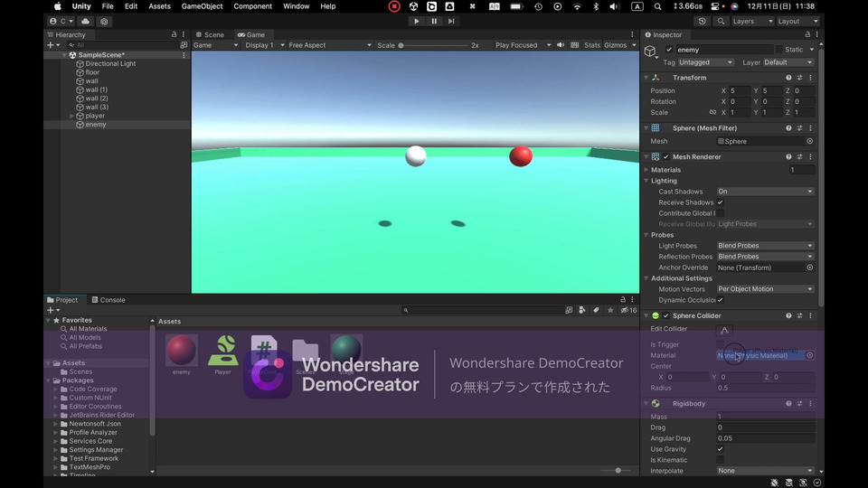This screenshot has width=868, height=488.
Task: Toggle hidden packages visibility count 16
Action: click(628, 310)
